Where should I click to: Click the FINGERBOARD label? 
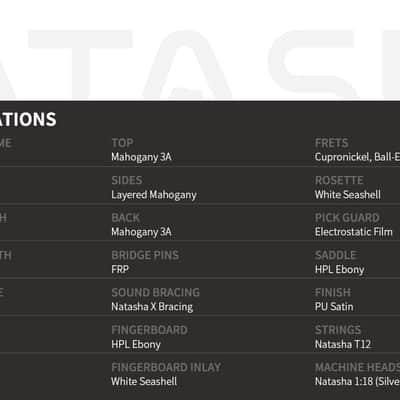pyautogui.click(x=149, y=330)
